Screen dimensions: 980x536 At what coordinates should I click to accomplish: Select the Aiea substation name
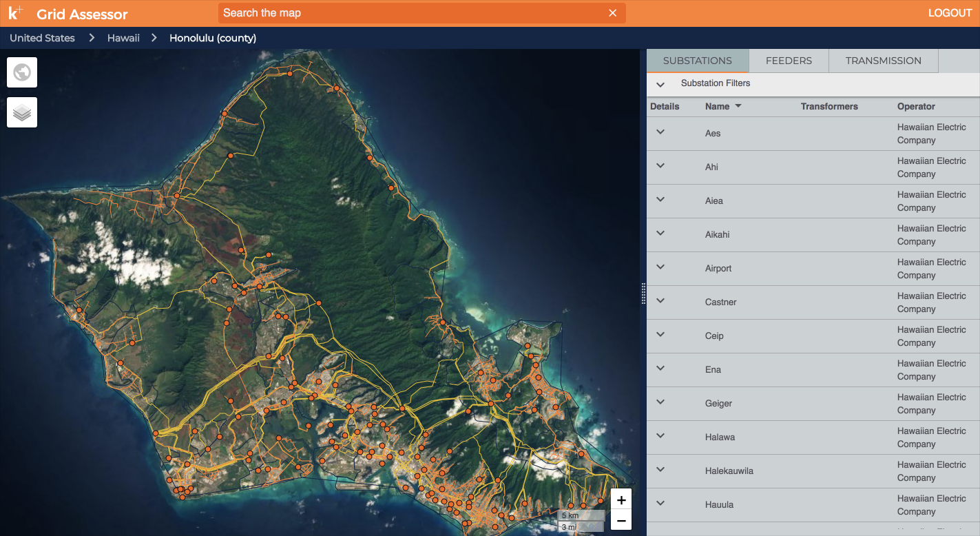pos(714,201)
